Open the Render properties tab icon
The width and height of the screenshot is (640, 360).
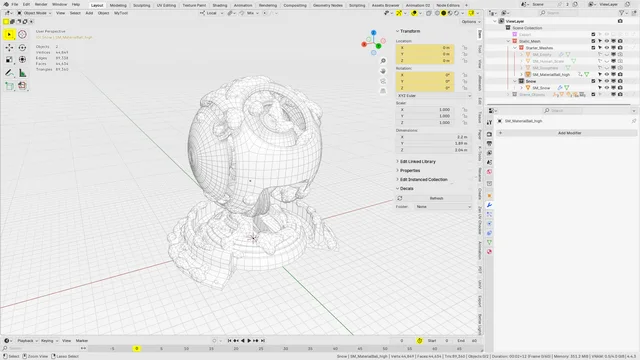tap(489, 134)
